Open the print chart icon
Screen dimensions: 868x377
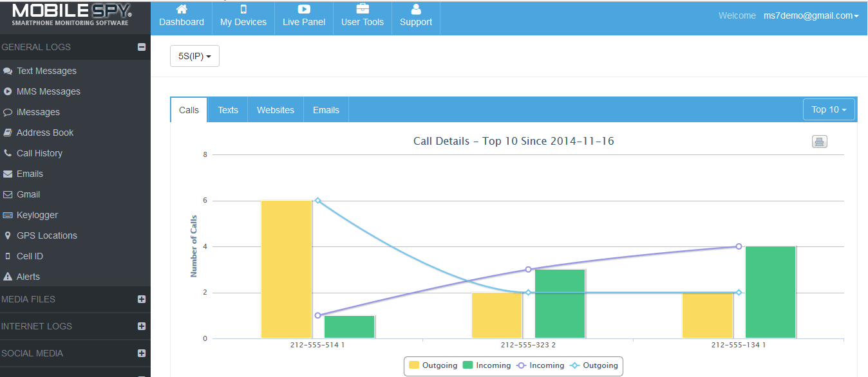point(819,141)
